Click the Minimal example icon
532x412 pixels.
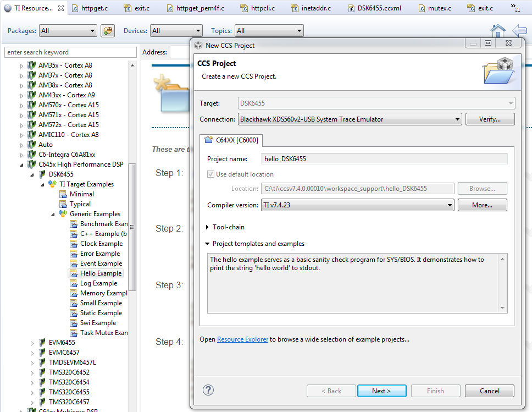63,194
